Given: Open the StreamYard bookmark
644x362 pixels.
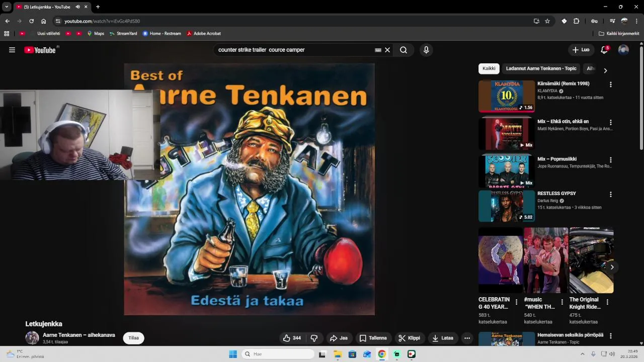Looking at the screenshot, I should (x=123, y=34).
